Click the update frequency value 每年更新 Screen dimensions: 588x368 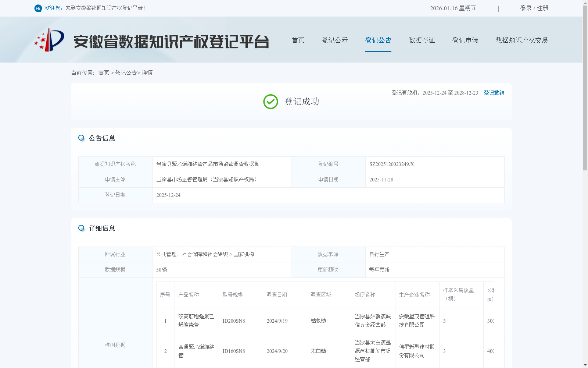pos(379,270)
